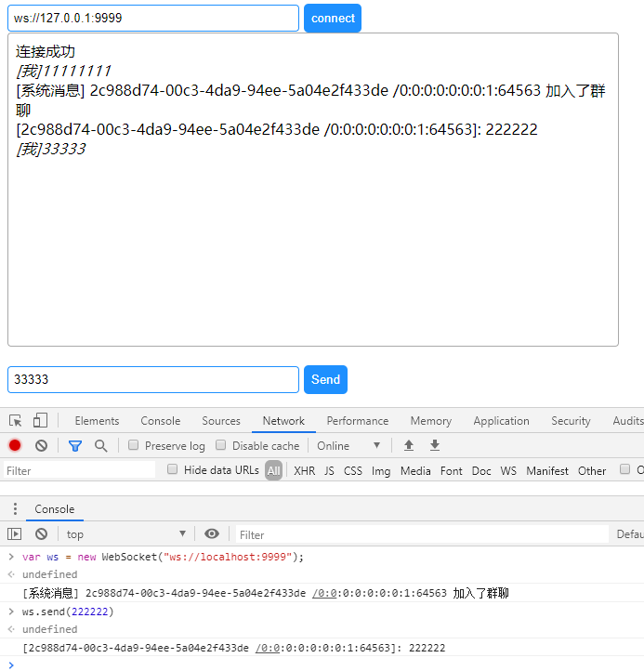Click the ws.send(222222) console entry

[x=68, y=612]
